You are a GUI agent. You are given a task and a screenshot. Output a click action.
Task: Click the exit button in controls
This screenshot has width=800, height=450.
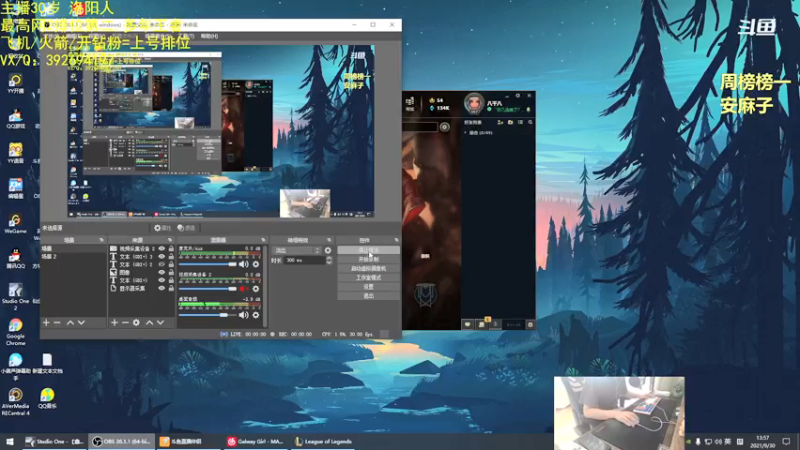[368, 296]
